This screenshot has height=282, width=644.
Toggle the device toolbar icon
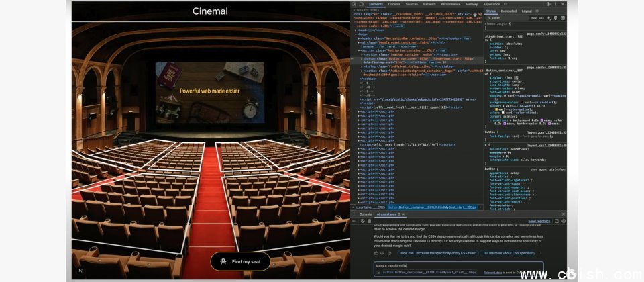coord(362,4)
